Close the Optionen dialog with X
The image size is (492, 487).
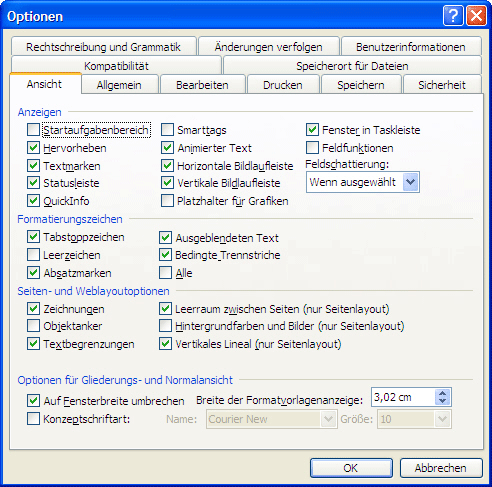(x=476, y=15)
